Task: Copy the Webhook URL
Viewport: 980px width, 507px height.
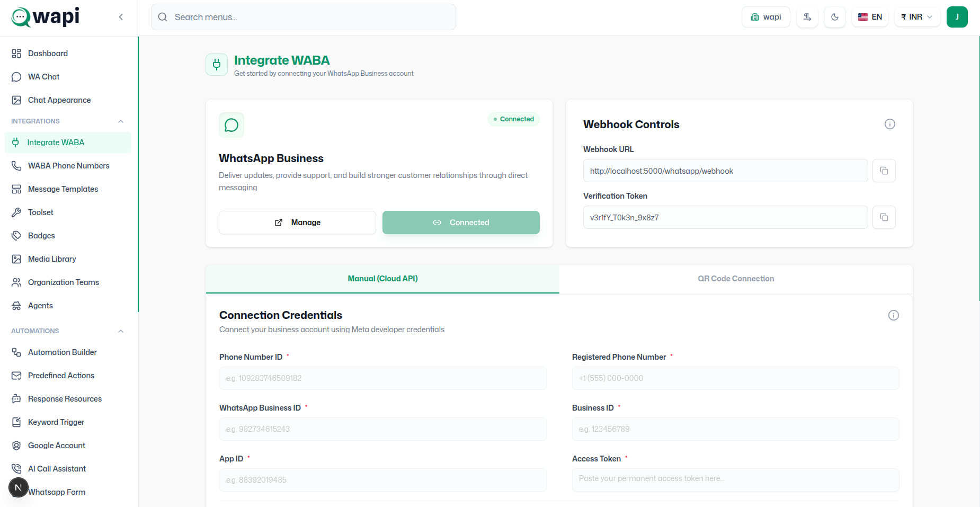Action: tap(884, 171)
